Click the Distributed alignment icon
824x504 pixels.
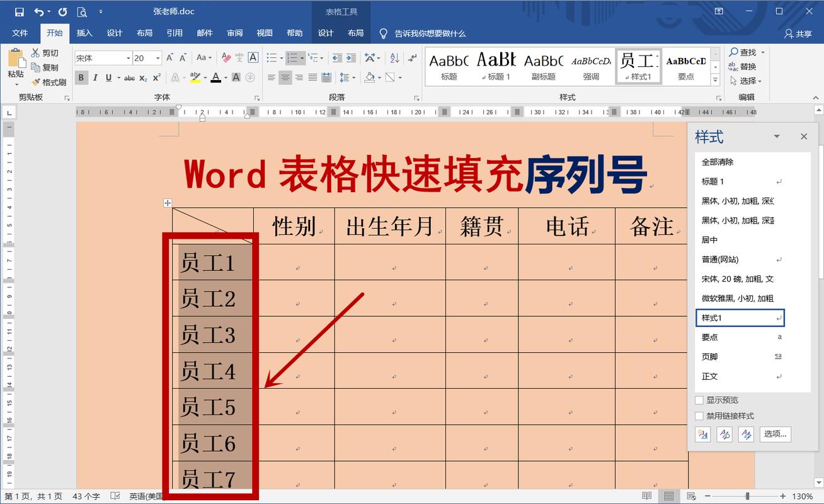point(326,77)
